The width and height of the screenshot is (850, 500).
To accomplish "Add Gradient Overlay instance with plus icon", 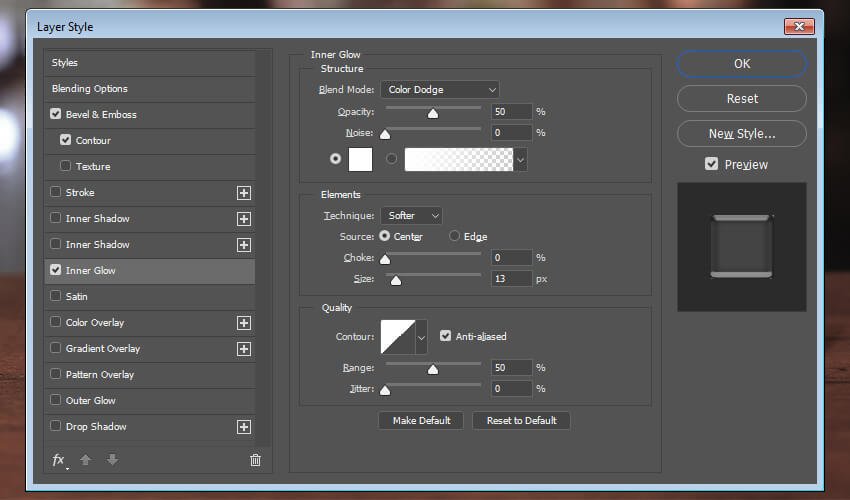I will [244, 349].
